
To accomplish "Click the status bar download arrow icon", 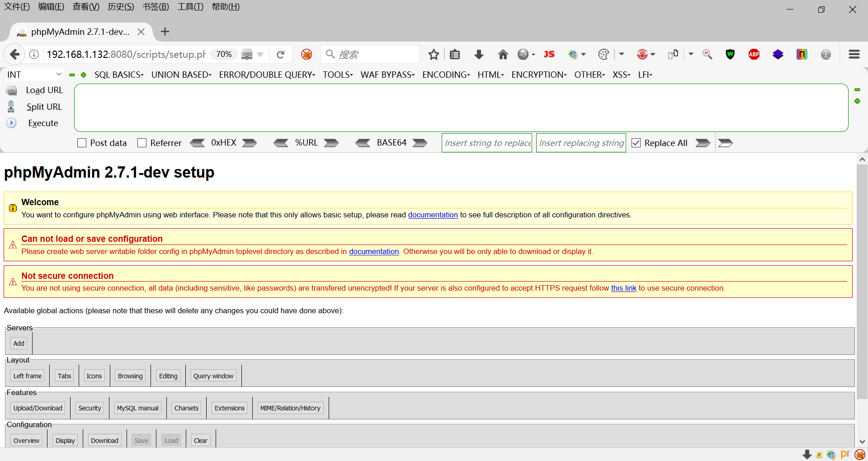I will click(x=807, y=455).
